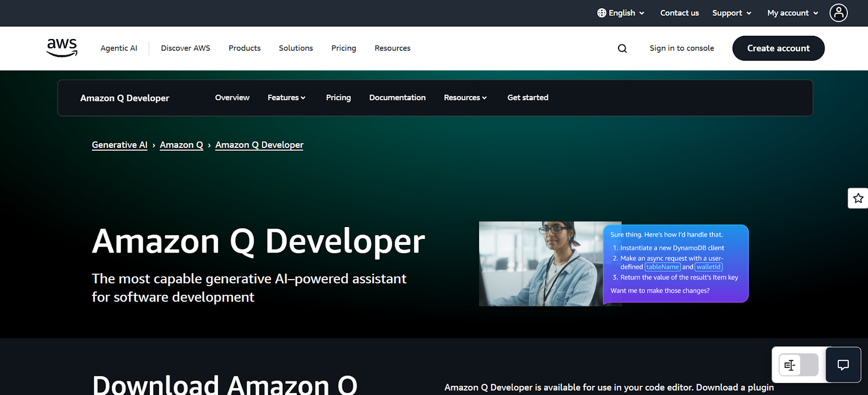The width and height of the screenshot is (868, 395).
Task: Open Resources in the main AWS navigation
Action: point(393,48)
